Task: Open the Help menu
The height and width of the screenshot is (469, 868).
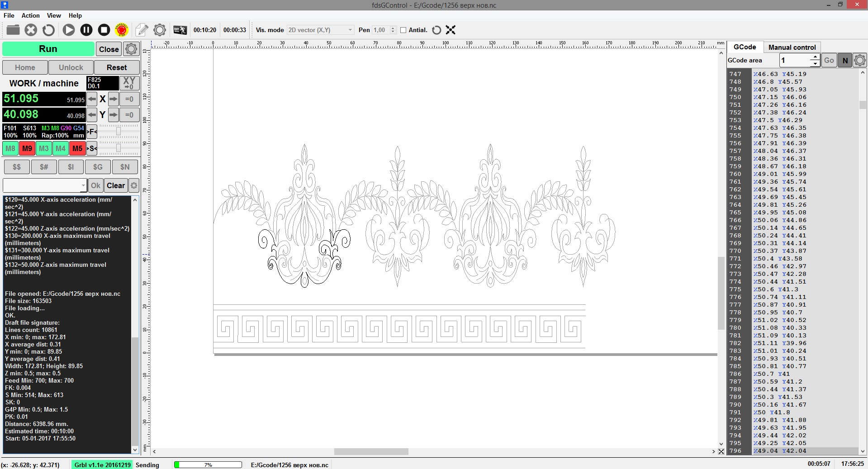Action: point(75,15)
